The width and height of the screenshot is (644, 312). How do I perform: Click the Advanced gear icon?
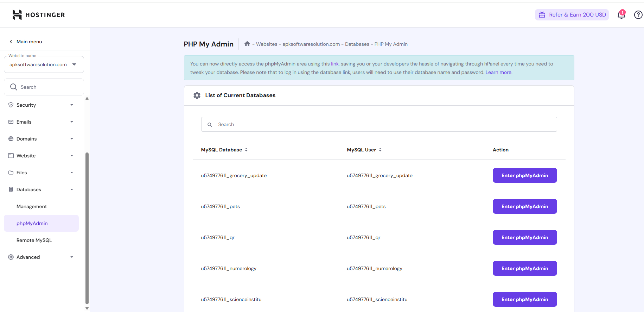(11, 257)
